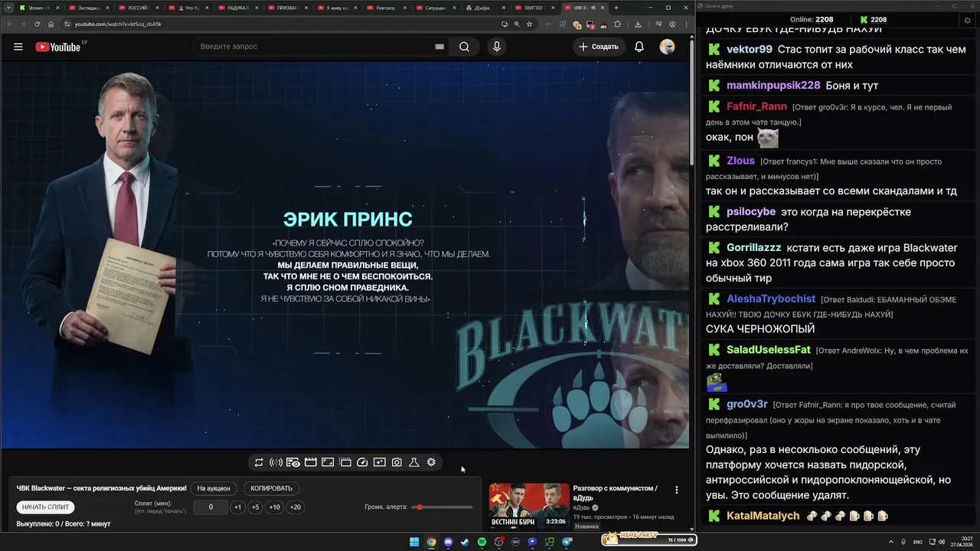This screenshot has width=980, height=551.
Task: Open Telegram from the taskbar
Action: click(567, 542)
